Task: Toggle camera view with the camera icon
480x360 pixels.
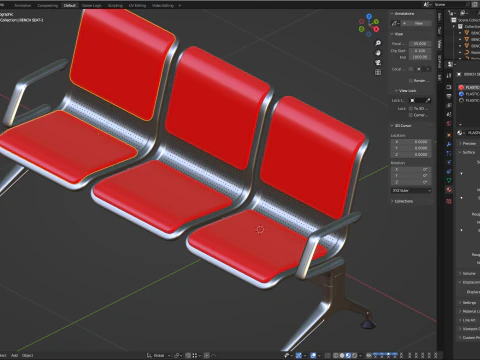Action: pos(378,63)
